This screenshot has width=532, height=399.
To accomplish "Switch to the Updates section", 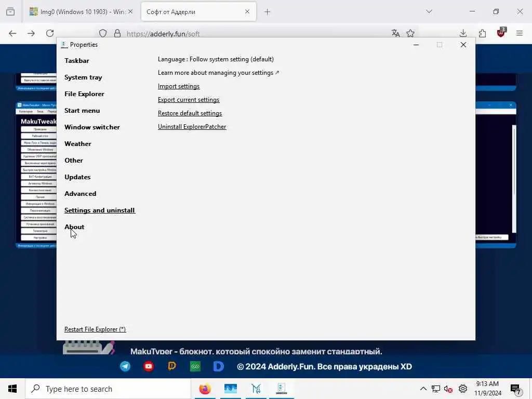I will pyautogui.click(x=77, y=177).
